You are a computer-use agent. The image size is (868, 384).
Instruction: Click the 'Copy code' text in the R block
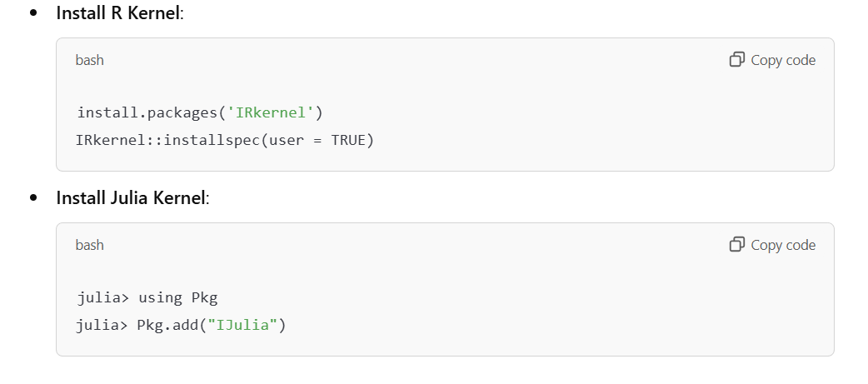[783, 60]
